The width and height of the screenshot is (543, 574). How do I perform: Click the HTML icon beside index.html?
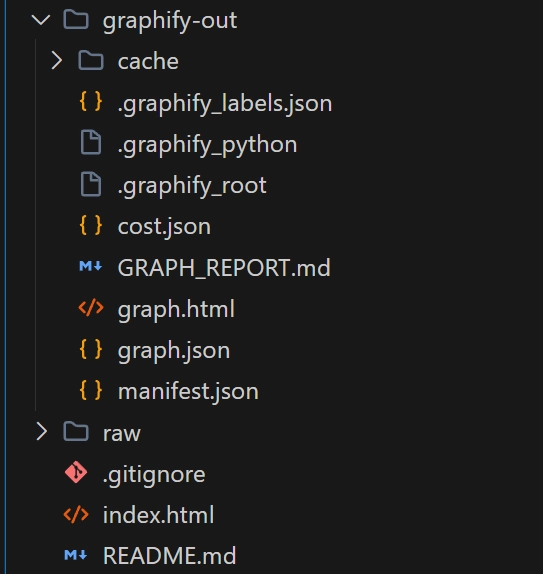click(76, 514)
